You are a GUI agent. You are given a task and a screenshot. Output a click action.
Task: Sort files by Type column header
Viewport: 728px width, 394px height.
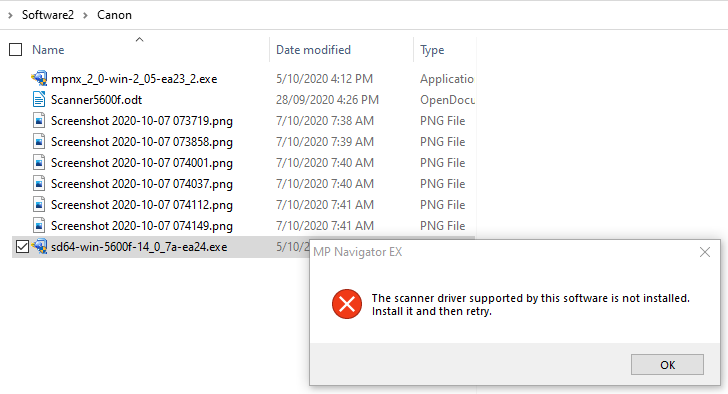432,50
